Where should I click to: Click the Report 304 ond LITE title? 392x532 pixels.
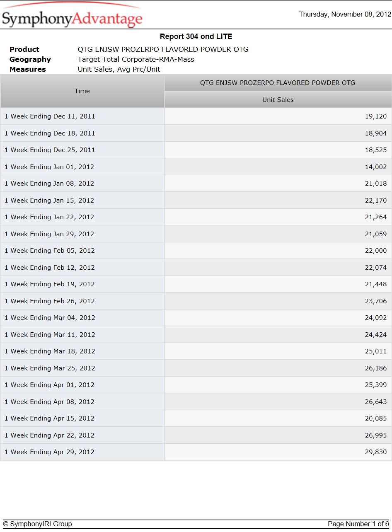tap(196, 36)
